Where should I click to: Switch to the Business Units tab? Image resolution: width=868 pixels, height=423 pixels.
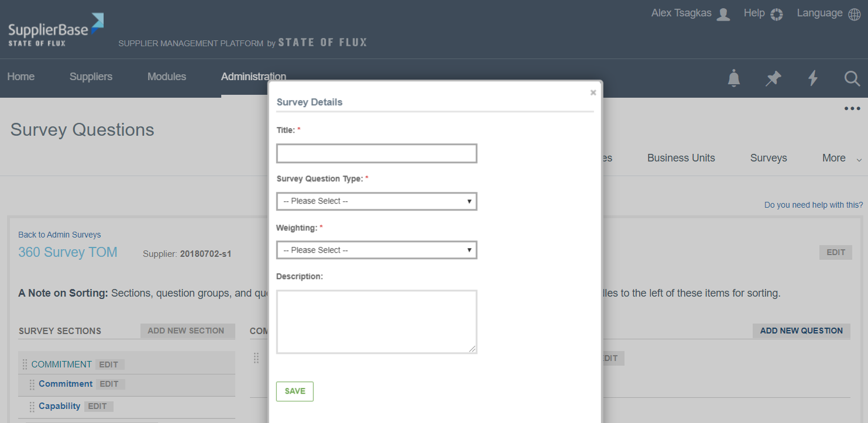pos(681,158)
